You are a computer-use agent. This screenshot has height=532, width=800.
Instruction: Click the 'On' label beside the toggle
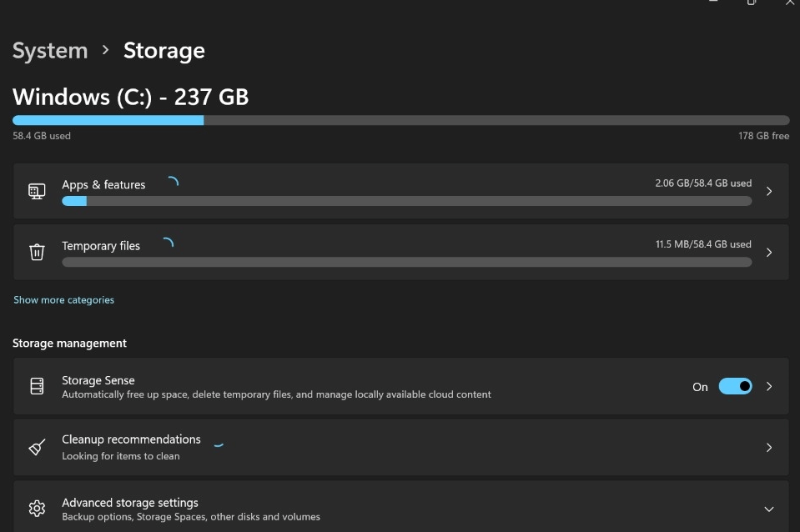point(700,387)
